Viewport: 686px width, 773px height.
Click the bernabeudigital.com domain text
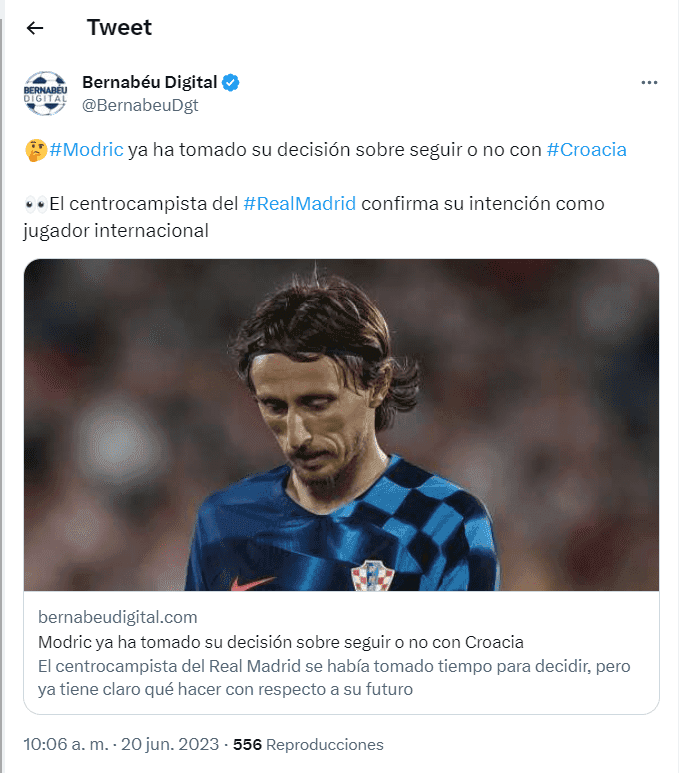118,617
